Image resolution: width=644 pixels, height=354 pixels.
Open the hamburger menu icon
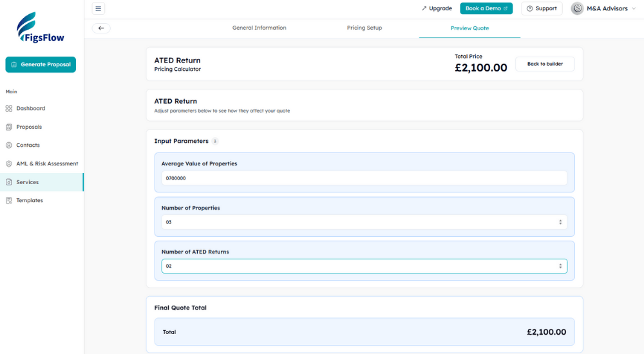pyautogui.click(x=98, y=8)
